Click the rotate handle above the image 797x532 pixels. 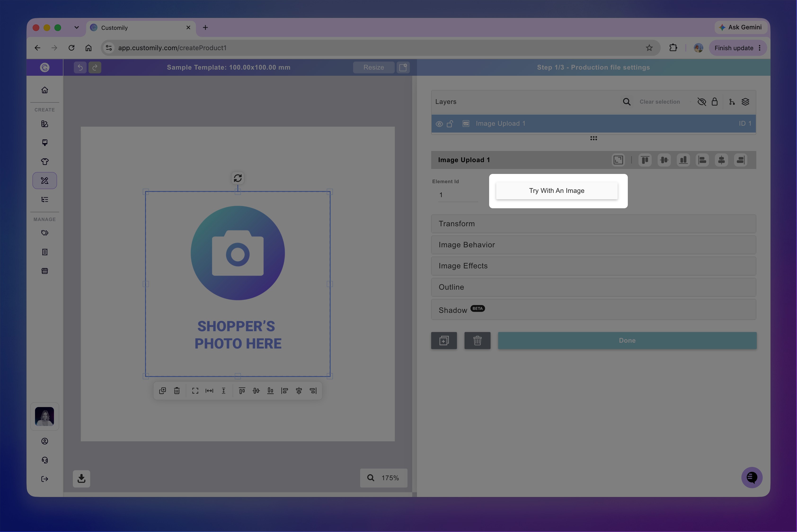coord(238,178)
